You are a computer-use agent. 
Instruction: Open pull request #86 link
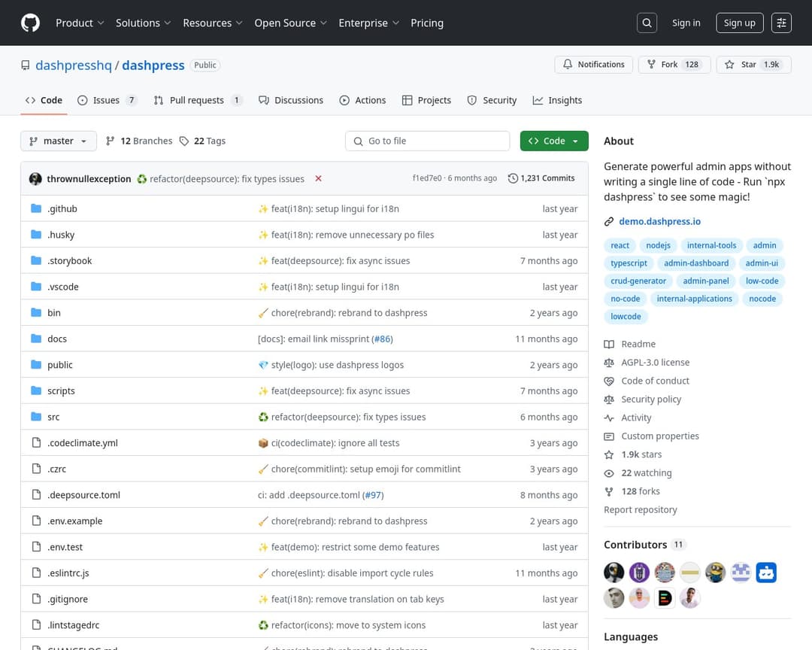pyautogui.click(x=383, y=339)
